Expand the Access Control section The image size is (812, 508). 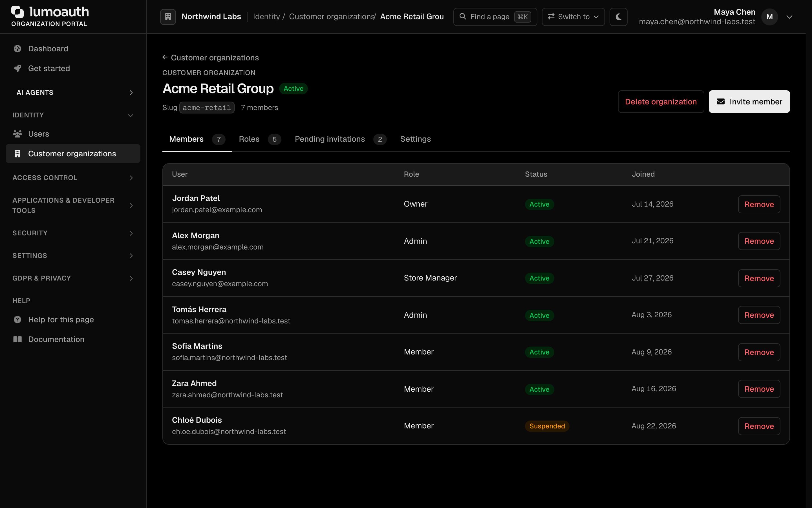[x=73, y=178]
